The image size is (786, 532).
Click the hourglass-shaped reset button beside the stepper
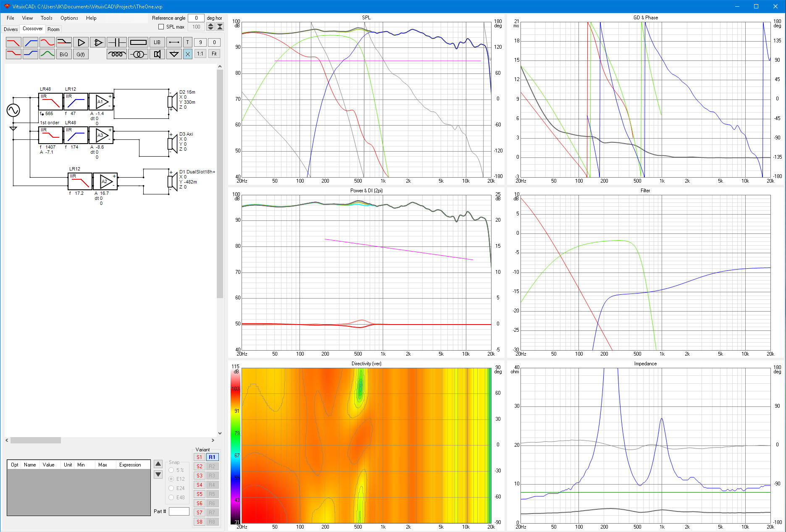220,27
